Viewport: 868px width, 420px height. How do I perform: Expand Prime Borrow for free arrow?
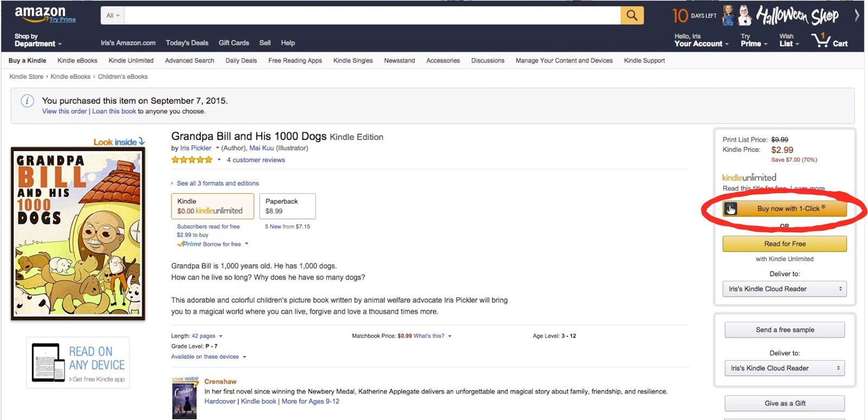pos(246,244)
